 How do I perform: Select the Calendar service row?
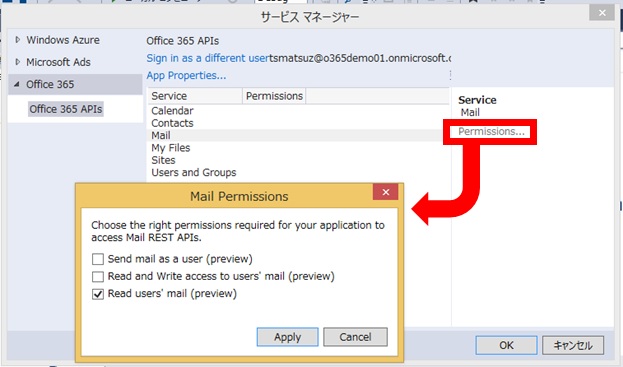click(x=299, y=110)
